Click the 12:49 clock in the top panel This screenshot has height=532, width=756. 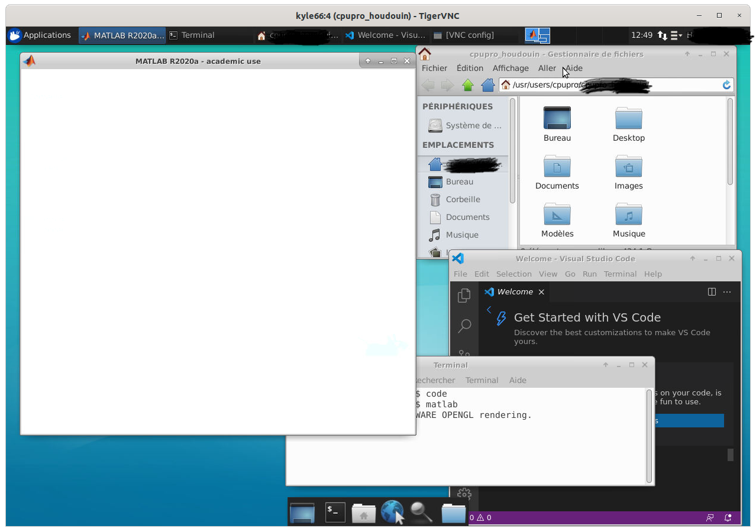pos(641,35)
